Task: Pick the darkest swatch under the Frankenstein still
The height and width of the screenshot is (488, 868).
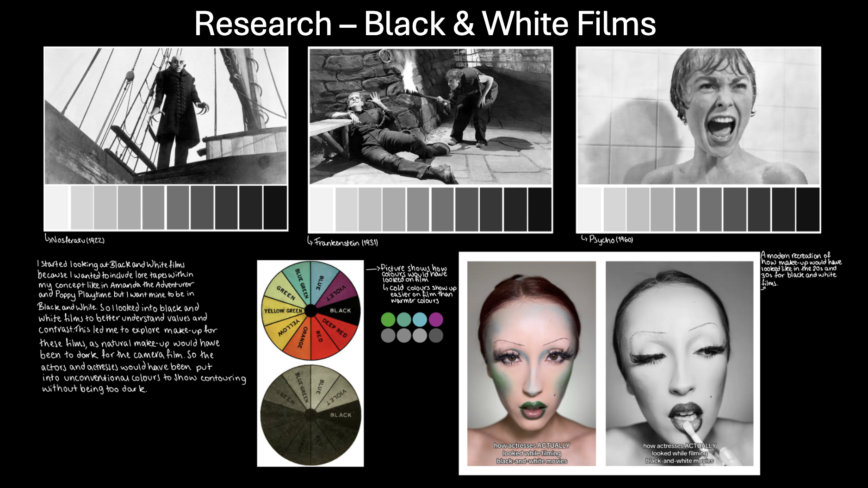Action: point(539,209)
